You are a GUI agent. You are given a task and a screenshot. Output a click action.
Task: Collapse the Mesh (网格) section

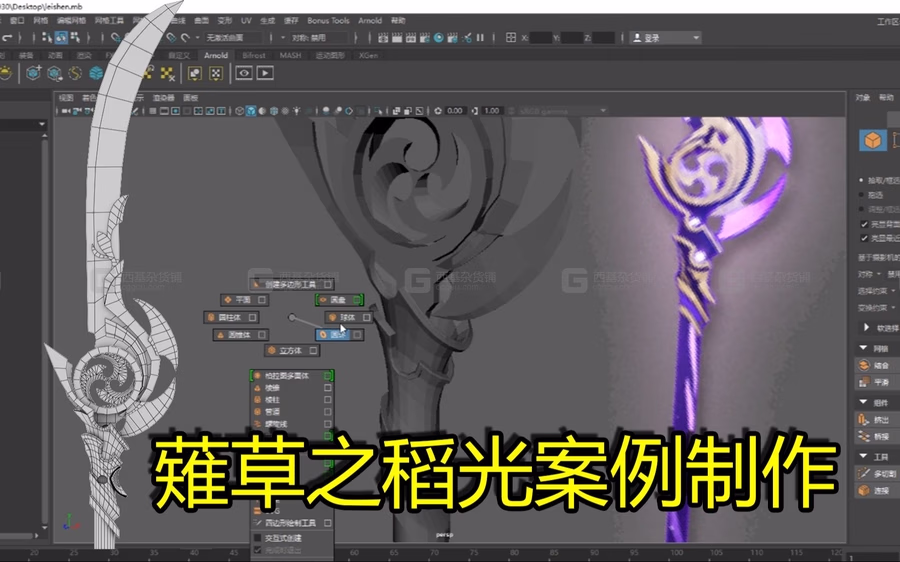[864, 348]
